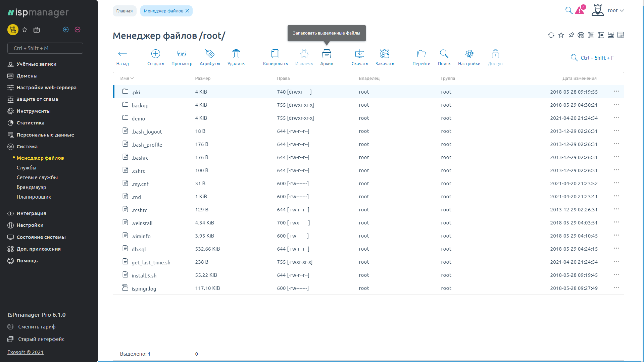
Task: Open actions menu for ispmgr.log row
Action: pyautogui.click(x=616, y=288)
